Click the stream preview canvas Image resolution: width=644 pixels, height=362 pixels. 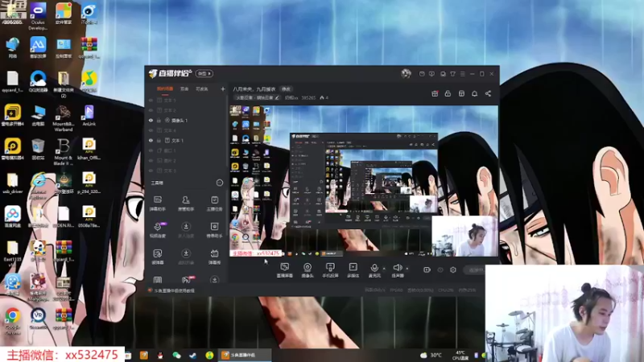pos(364,181)
